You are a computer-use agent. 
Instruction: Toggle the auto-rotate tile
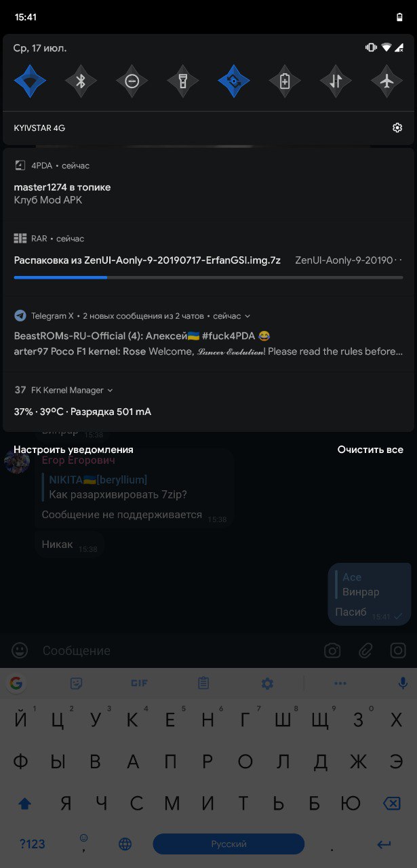click(x=234, y=81)
